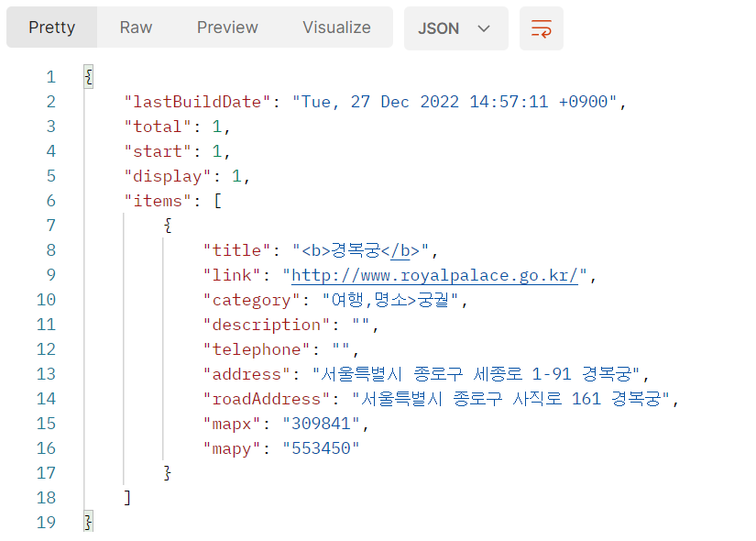Click the mapx value "309841"

coord(321,424)
